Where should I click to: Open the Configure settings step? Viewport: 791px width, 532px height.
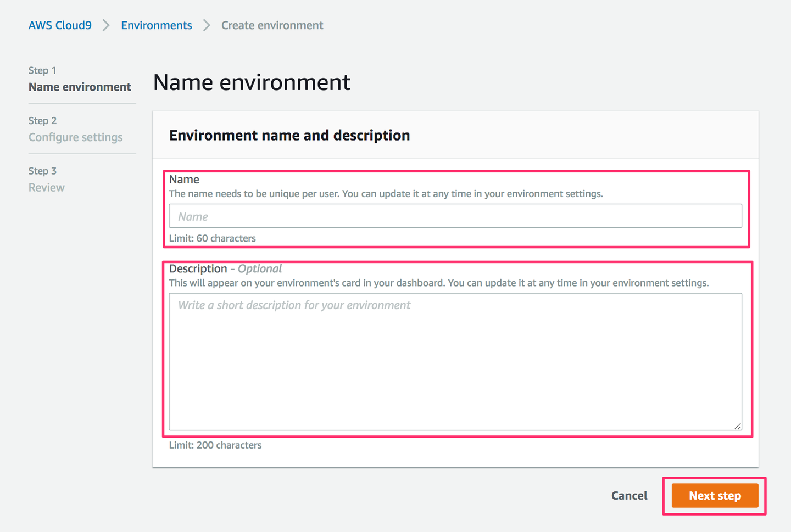tap(75, 137)
